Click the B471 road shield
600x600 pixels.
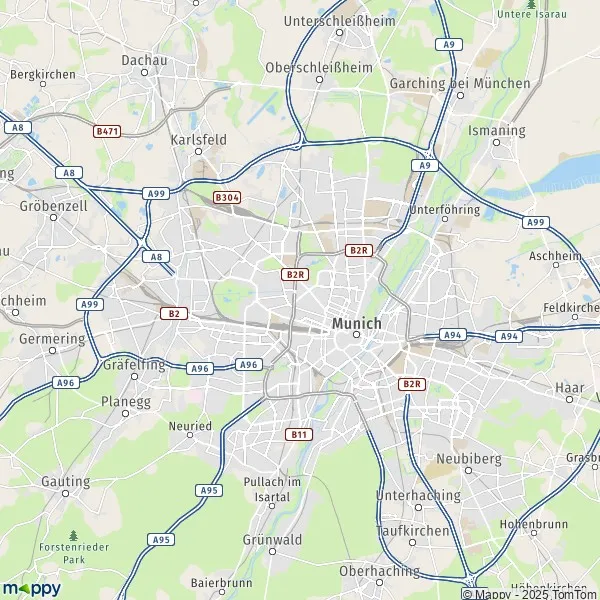point(107,132)
